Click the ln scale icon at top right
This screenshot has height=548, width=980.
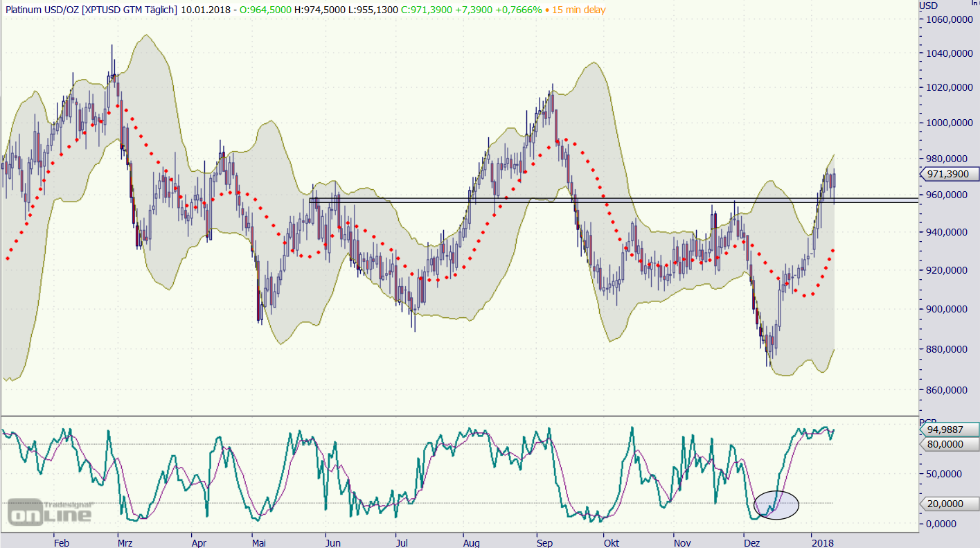(974, 3)
